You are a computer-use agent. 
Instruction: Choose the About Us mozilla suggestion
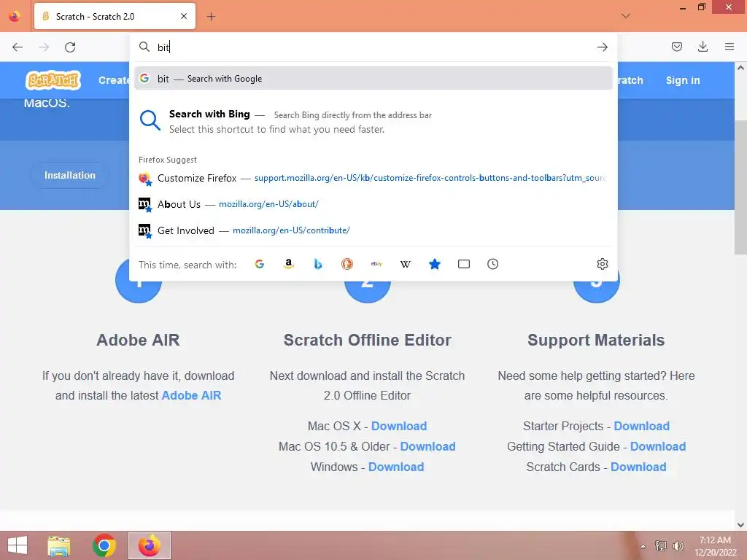[x=373, y=204]
